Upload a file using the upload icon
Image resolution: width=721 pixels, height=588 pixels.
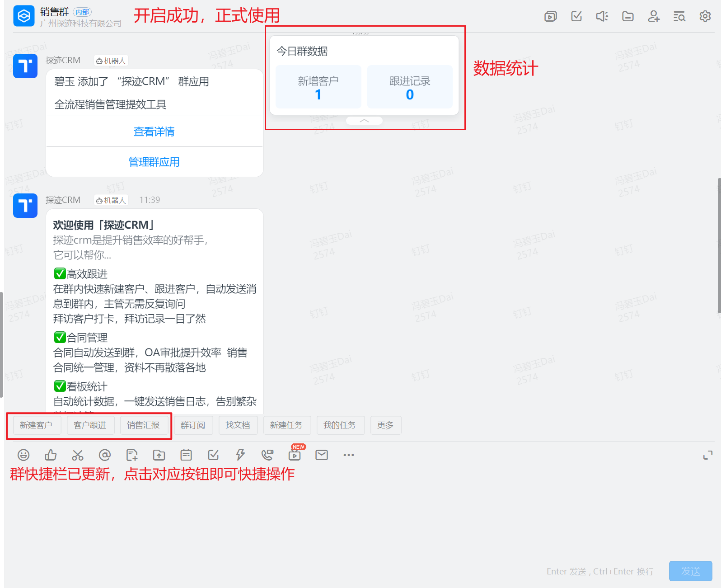pos(159,455)
